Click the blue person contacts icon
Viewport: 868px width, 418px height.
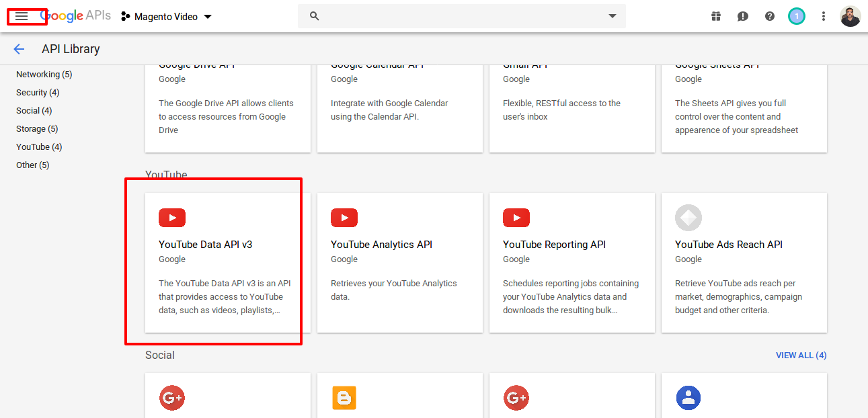click(x=688, y=399)
